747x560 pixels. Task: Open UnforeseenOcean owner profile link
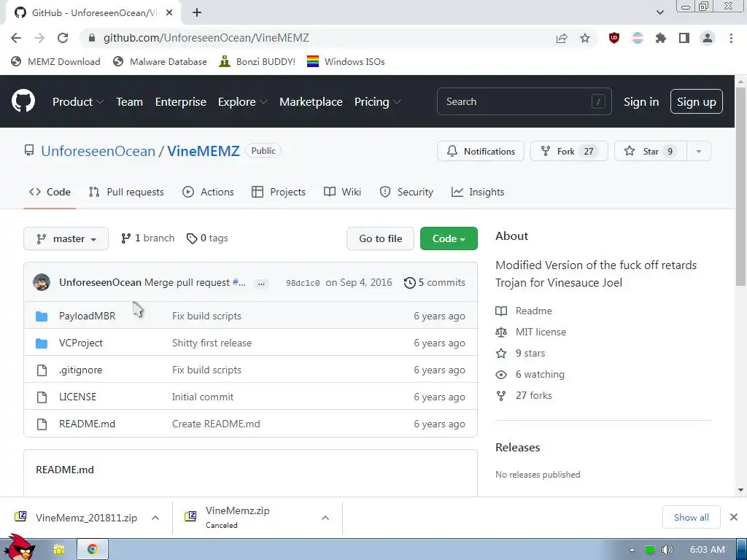coord(98,151)
